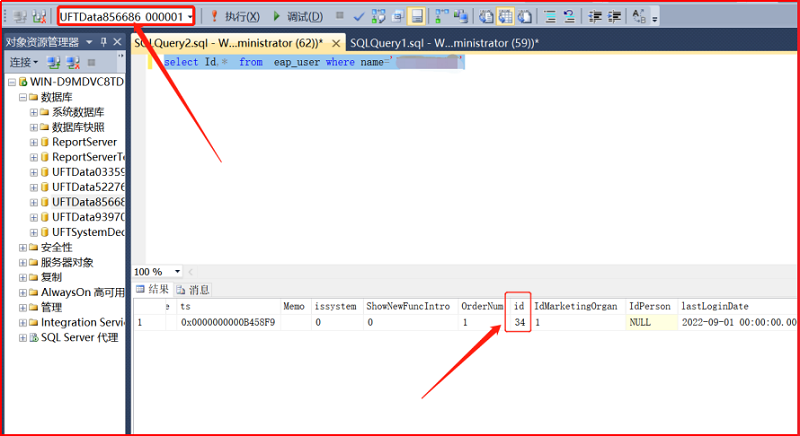Image resolution: width=800 pixels, height=436 pixels.
Task: Select the ReportServerT database item
Action: 88,157
